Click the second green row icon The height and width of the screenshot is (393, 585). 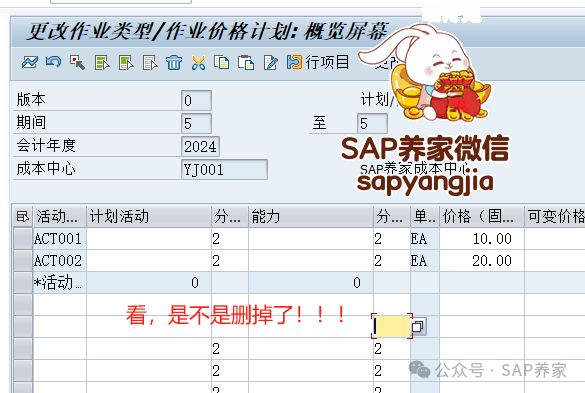click(x=126, y=63)
